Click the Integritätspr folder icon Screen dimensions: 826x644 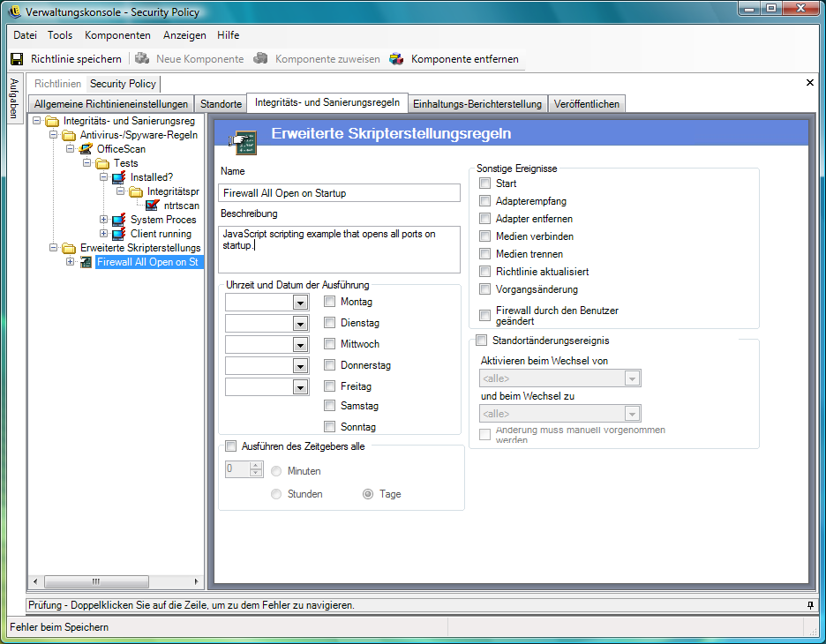point(136,191)
